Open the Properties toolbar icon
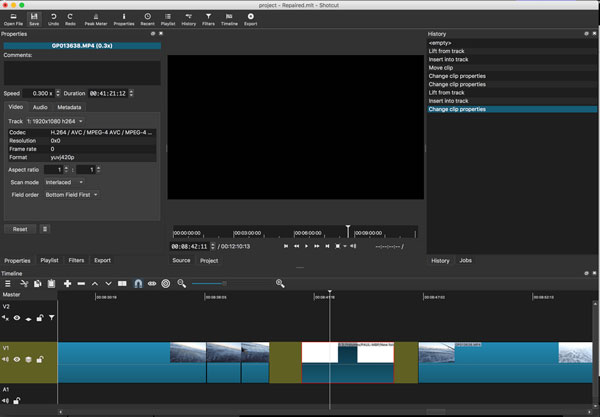 pos(124,19)
